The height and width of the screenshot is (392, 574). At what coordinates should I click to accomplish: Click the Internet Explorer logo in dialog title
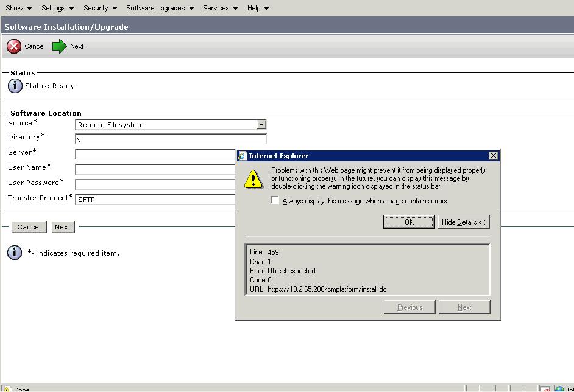pyautogui.click(x=243, y=156)
